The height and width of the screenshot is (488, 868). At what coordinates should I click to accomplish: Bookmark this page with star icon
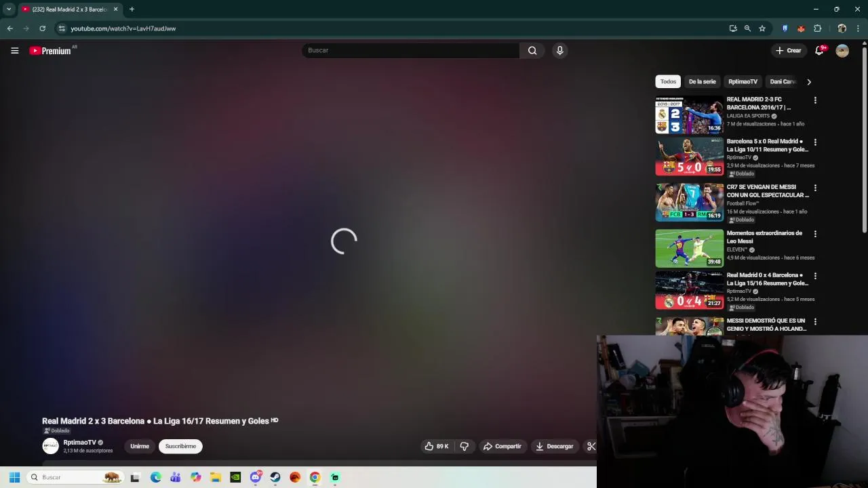(762, 28)
